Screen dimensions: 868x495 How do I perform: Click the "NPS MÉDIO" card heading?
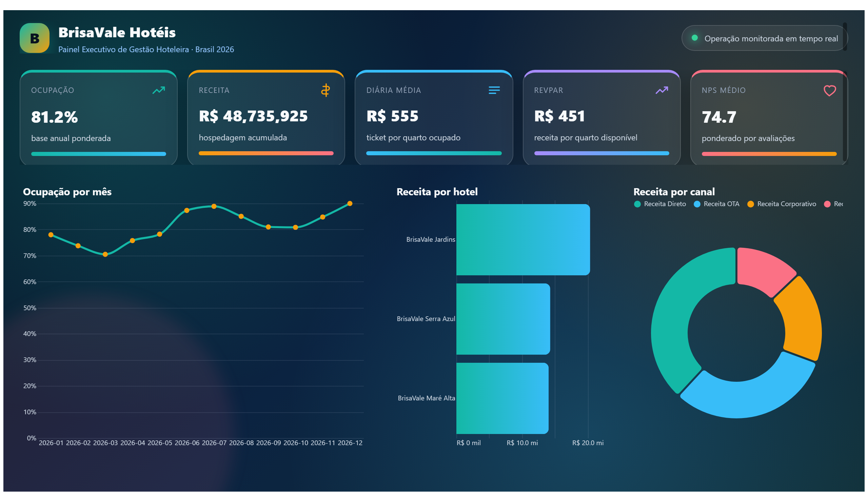(x=724, y=91)
